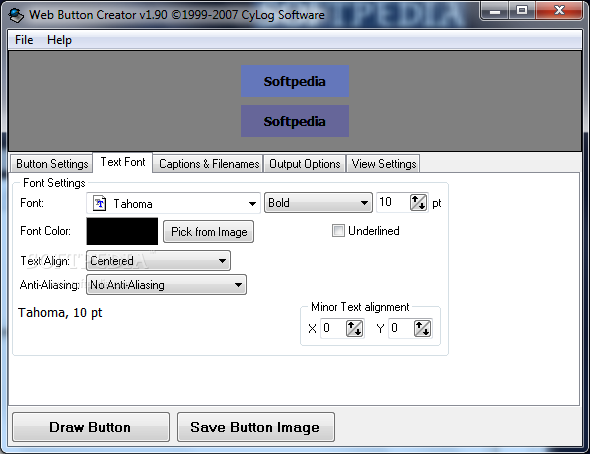The width and height of the screenshot is (590, 454).
Task: Go to the Captions & Filenames tab
Action: (x=208, y=164)
